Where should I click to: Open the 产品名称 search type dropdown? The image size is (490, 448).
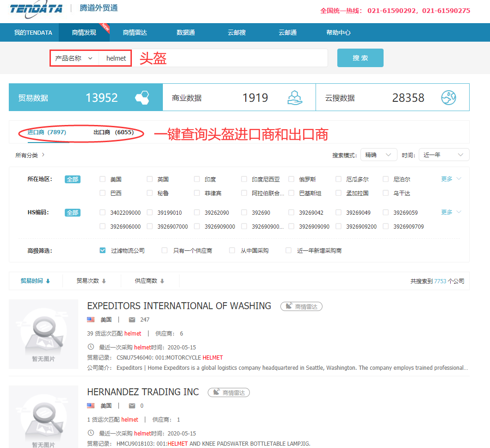74,58
